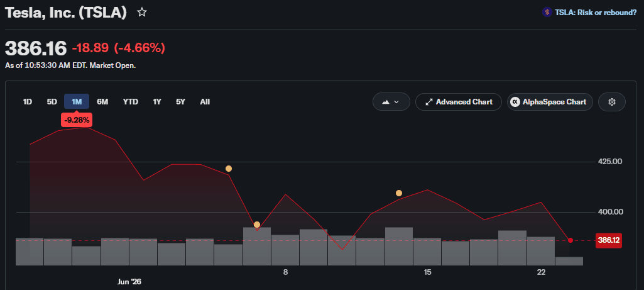Click the event marker on the tallest volume bar left of 8
The width and height of the screenshot is (644, 290).
tap(257, 225)
